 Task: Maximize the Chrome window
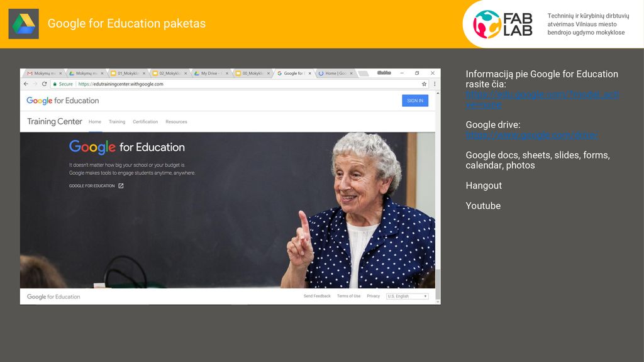coord(417,73)
